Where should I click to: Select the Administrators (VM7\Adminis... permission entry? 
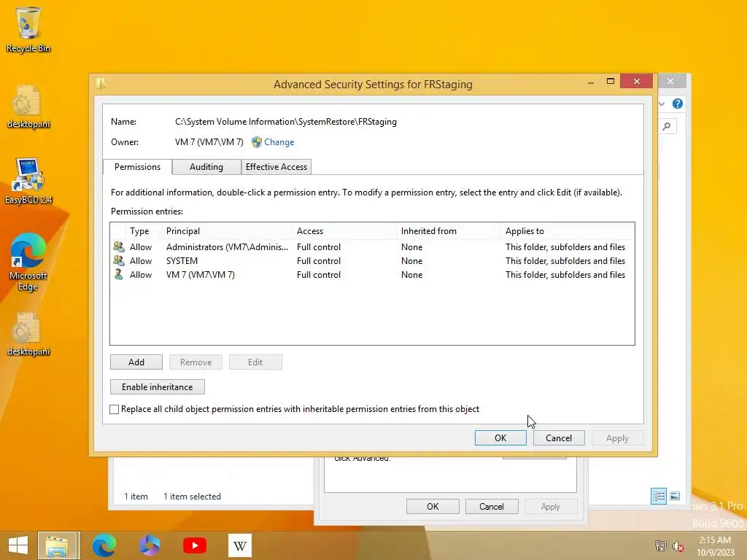click(372, 246)
